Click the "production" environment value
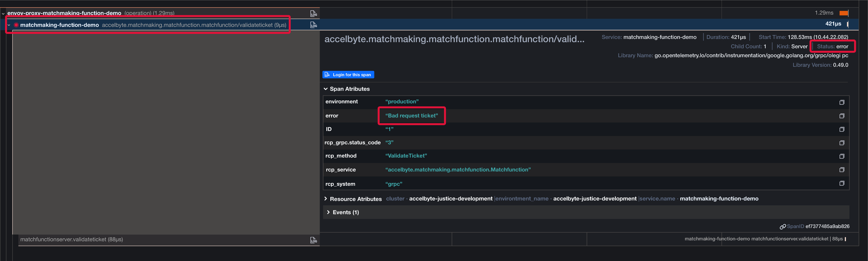 click(x=402, y=102)
